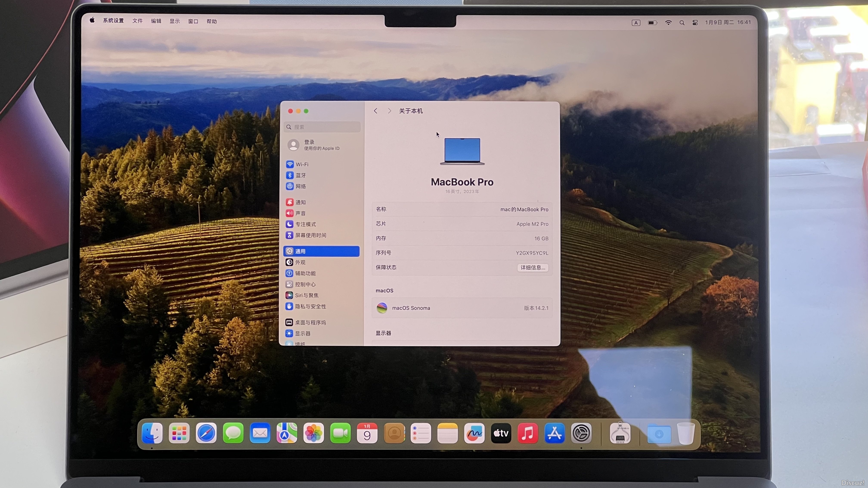Launch Safari from the Dock

(206, 433)
